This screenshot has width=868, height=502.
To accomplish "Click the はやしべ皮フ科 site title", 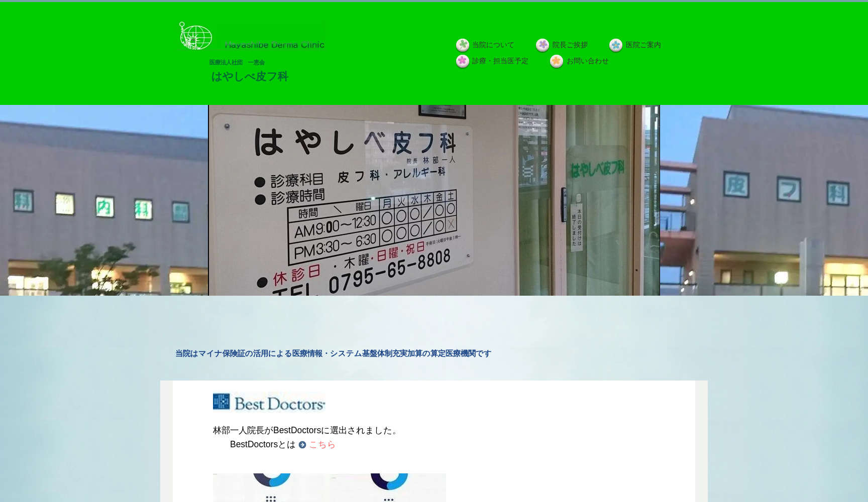I will (250, 76).
